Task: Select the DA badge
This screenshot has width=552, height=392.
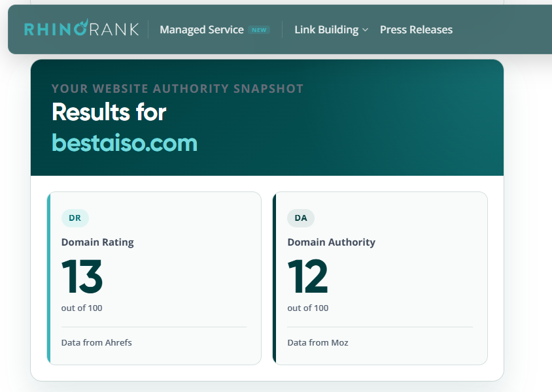Action: pos(301,218)
